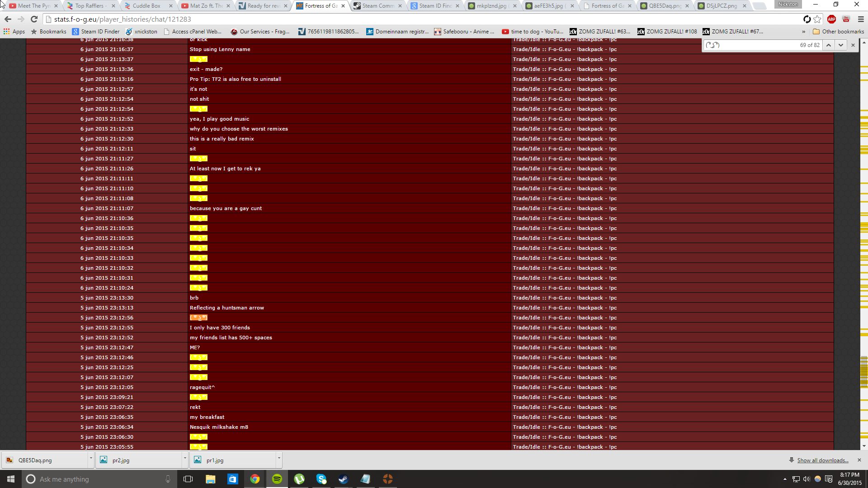Open Skype from the taskbar
Image resolution: width=868 pixels, height=488 pixels.
click(321, 479)
